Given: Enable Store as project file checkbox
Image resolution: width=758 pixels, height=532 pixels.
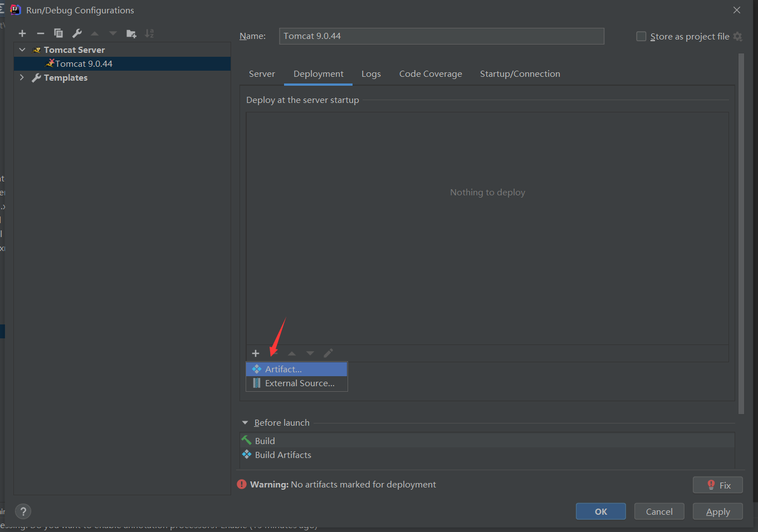Looking at the screenshot, I should [641, 36].
